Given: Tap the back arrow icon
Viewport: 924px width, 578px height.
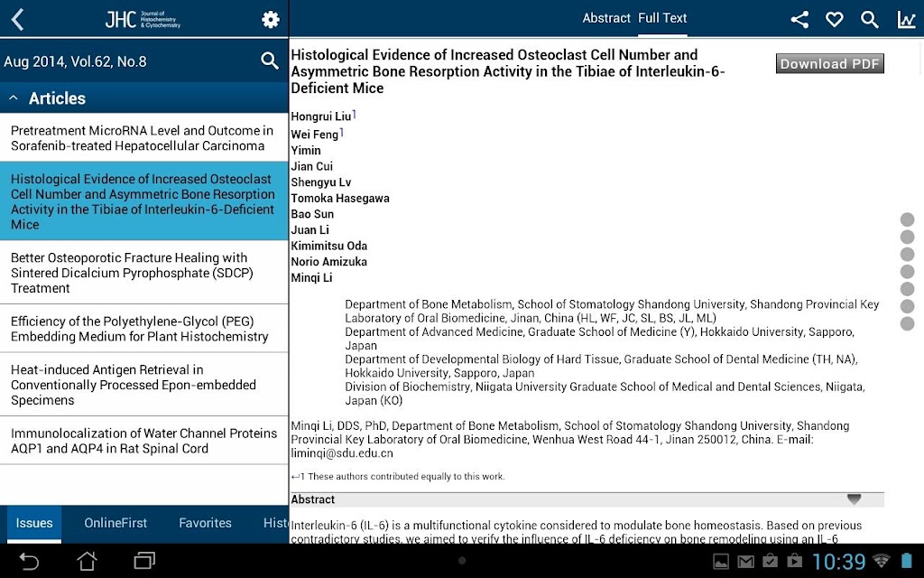Looking at the screenshot, I should [18, 20].
